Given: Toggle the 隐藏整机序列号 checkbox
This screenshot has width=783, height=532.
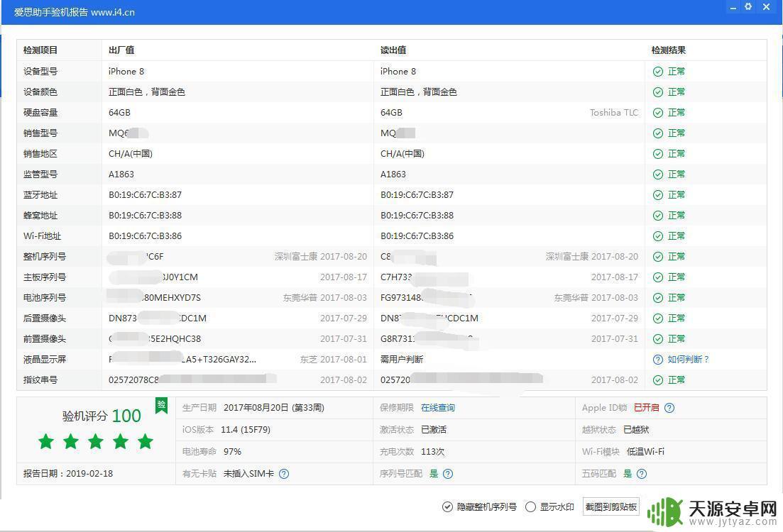Looking at the screenshot, I should click(447, 507).
